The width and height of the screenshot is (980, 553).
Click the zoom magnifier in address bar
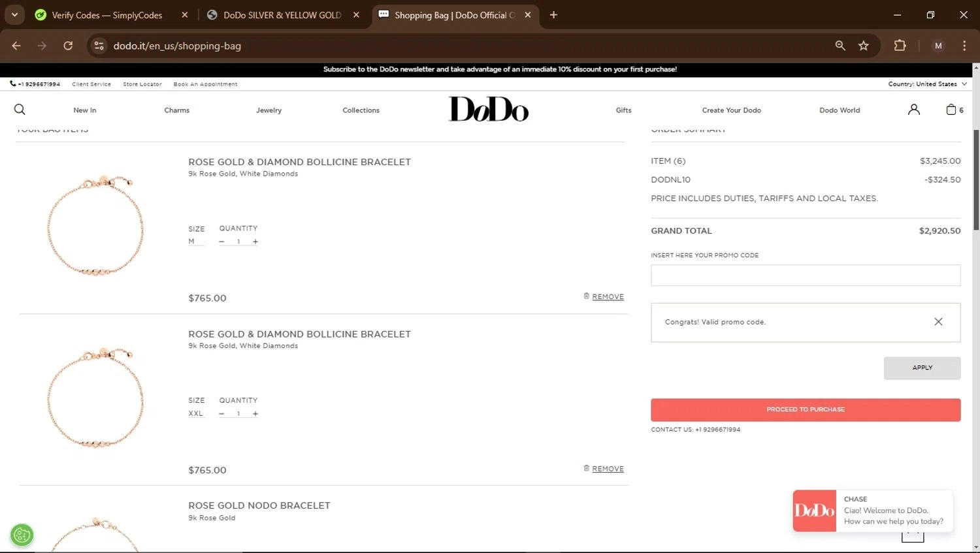[840, 46]
